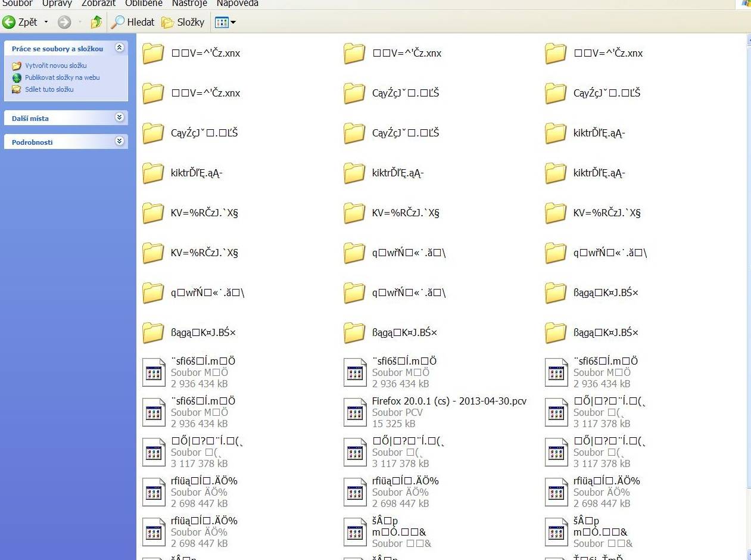
Task: Open the view mode dropdown arrow
Action: pos(233,22)
